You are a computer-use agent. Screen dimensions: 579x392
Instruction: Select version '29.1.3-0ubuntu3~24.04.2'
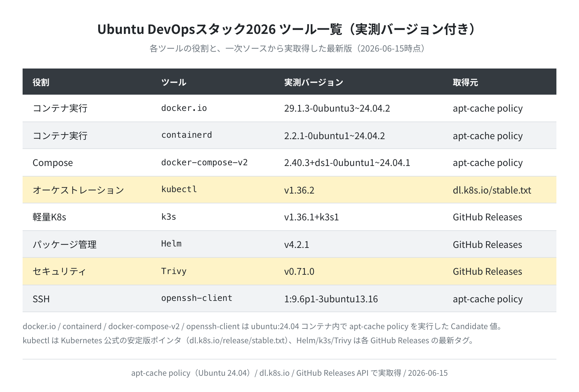[337, 108]
